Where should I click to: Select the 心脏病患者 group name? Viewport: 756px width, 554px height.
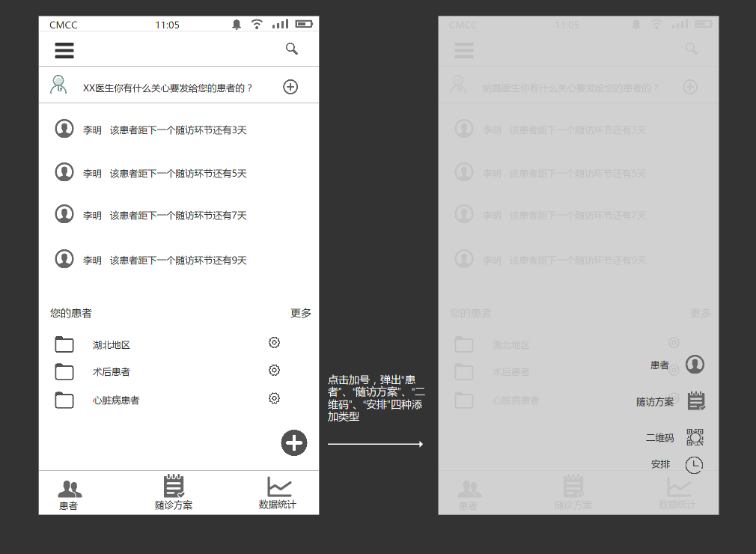116,401
